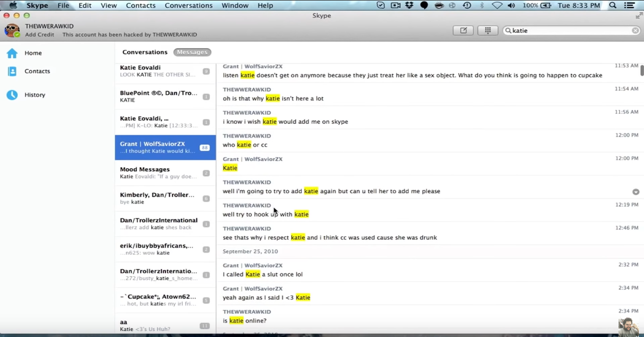Select the Grant | WolfSaviorZX conversation
The width and height of the screenshot is (644, 337).
pos(165,147)
